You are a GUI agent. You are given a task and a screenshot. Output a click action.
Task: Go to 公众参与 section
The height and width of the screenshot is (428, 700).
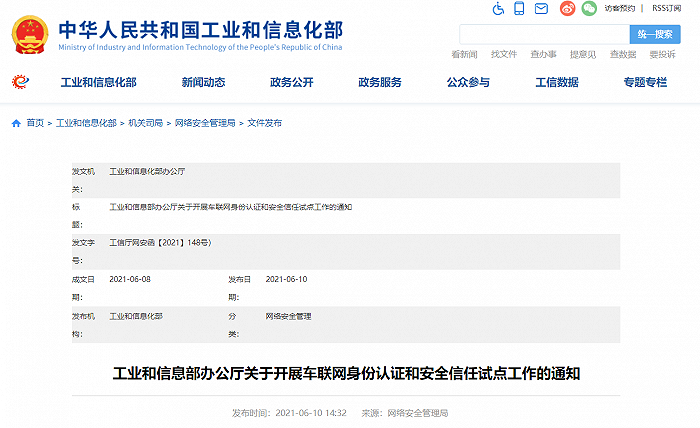pyautogui.click(x=468, y=83)
